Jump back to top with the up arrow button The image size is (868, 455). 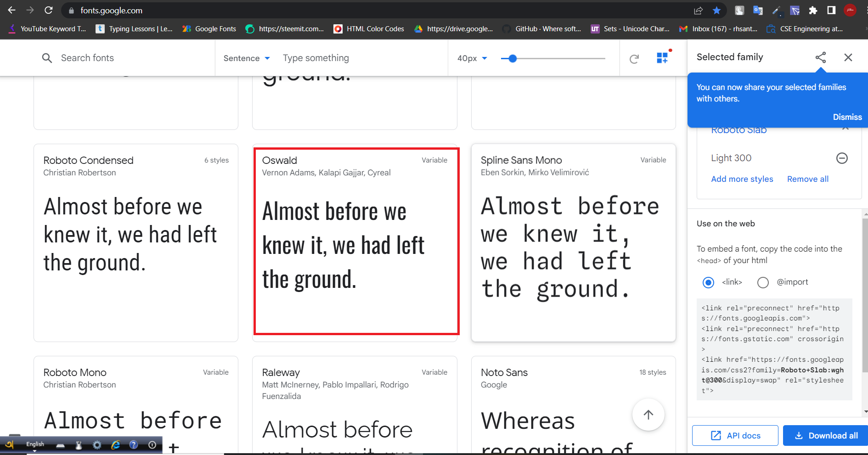(x=648, y=415)
